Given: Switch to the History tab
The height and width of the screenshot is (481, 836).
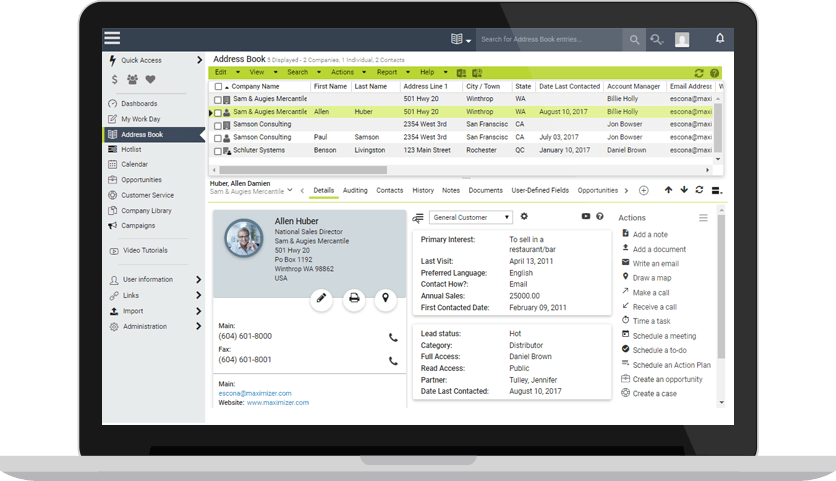Looking at the screenshot, I should coord(423,190).
